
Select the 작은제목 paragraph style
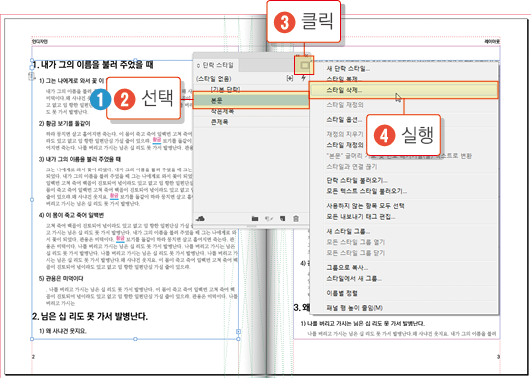tap(251, 111)
